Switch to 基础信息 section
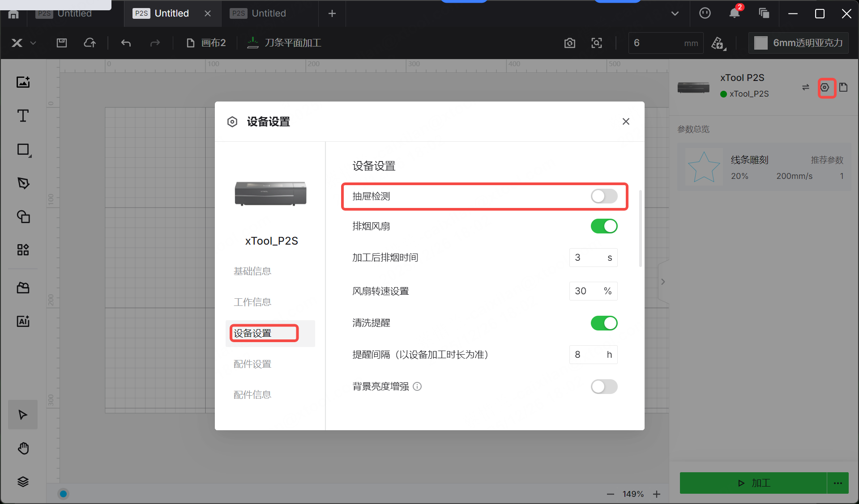The width and height of the screenshot is (859, 504). tap(252, 271)
